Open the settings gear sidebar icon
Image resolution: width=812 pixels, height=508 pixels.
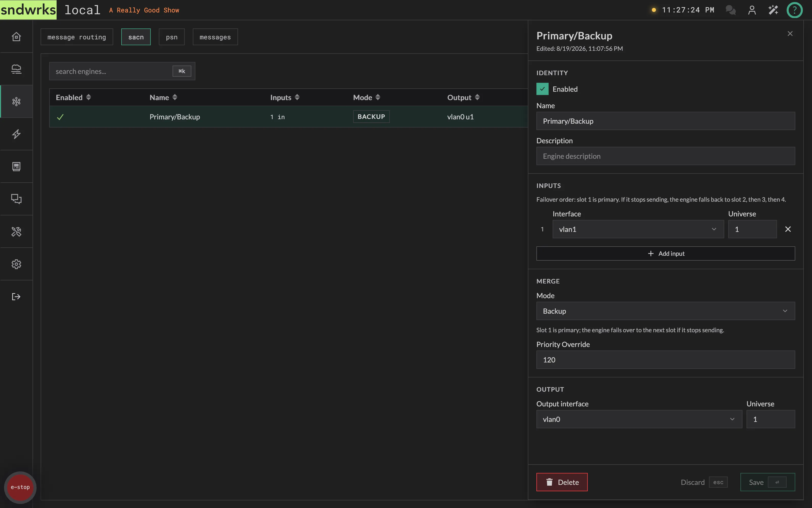pos(16,264)
